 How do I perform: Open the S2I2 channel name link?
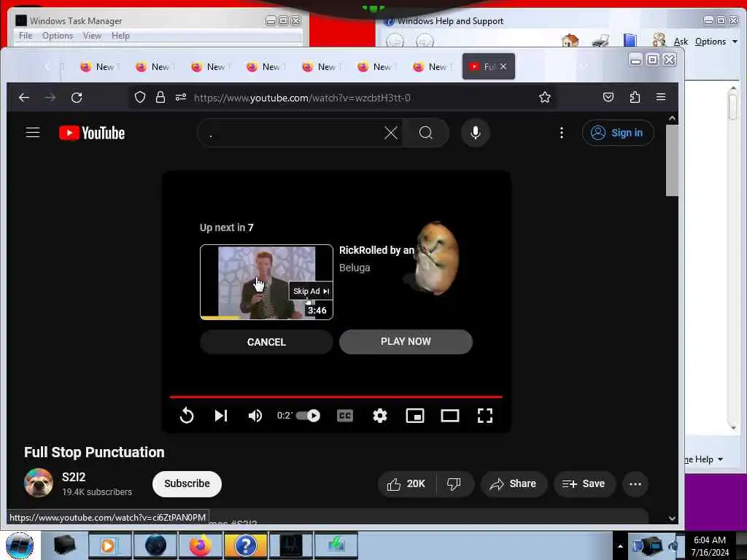pos(74,477)
